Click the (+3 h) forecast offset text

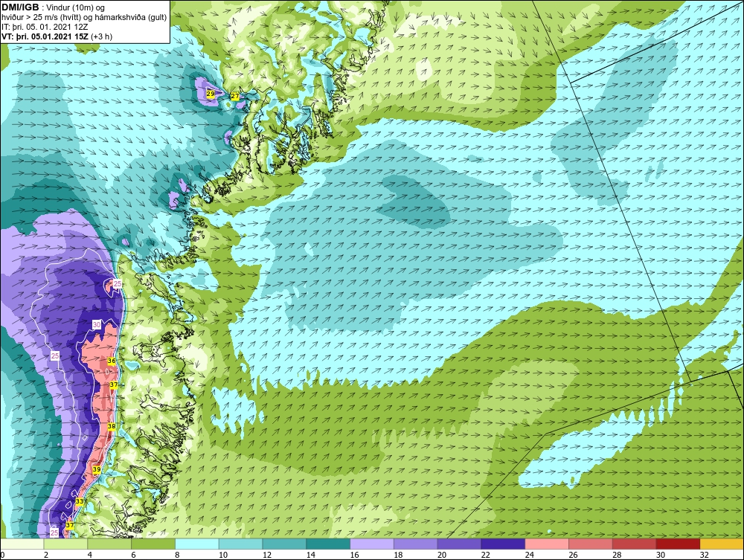coord(101,36)
